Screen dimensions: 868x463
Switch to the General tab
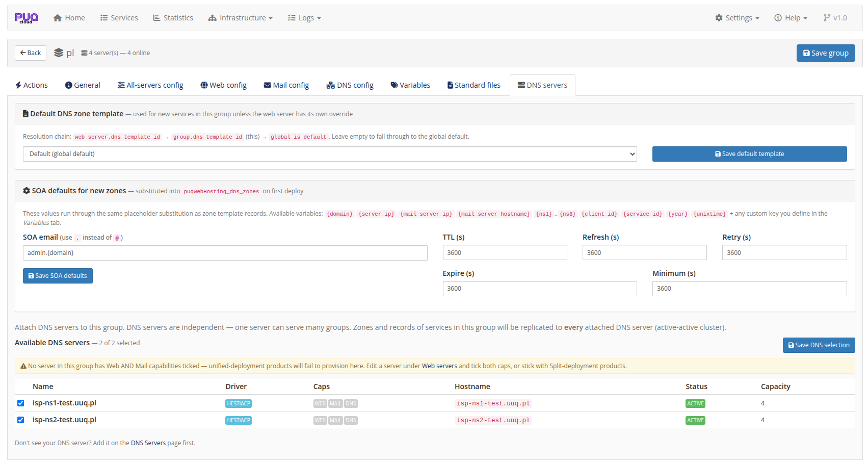point(83,85)
